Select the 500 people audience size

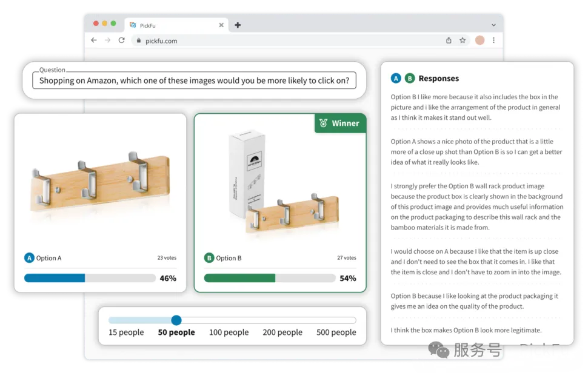(336, 332)
